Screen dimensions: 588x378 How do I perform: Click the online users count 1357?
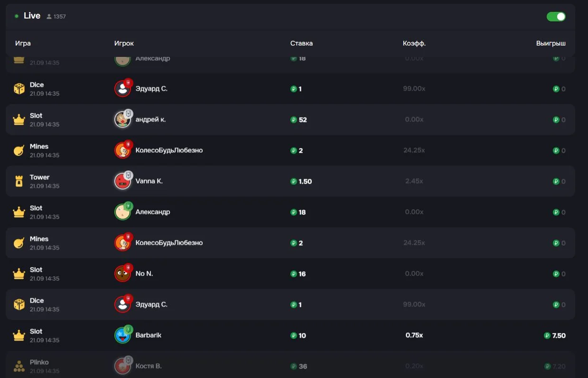[x=60, y=17]
